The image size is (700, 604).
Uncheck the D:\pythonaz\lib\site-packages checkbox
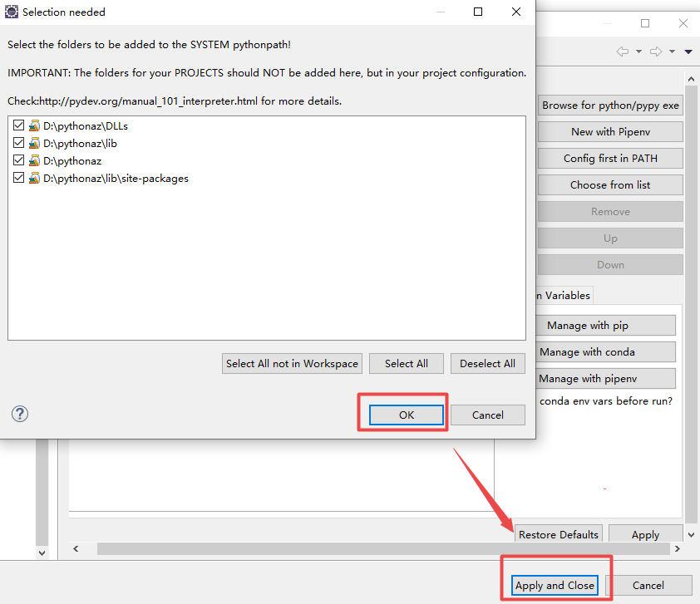pos(19,178)
